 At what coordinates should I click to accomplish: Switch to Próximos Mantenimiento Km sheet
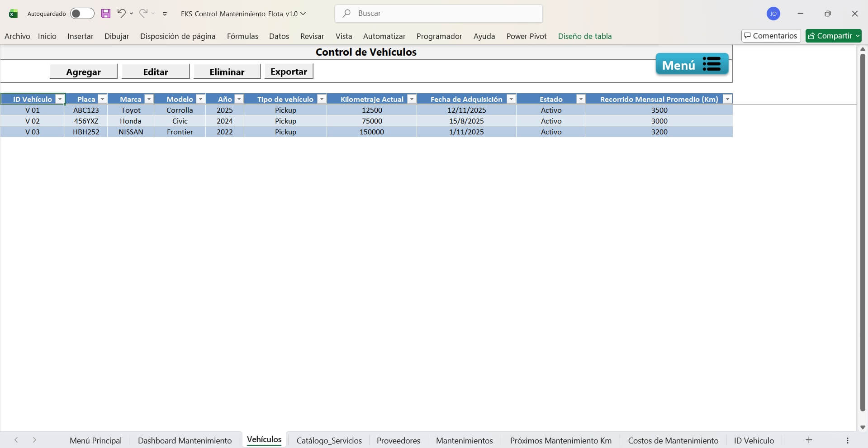tap(561, 440)
